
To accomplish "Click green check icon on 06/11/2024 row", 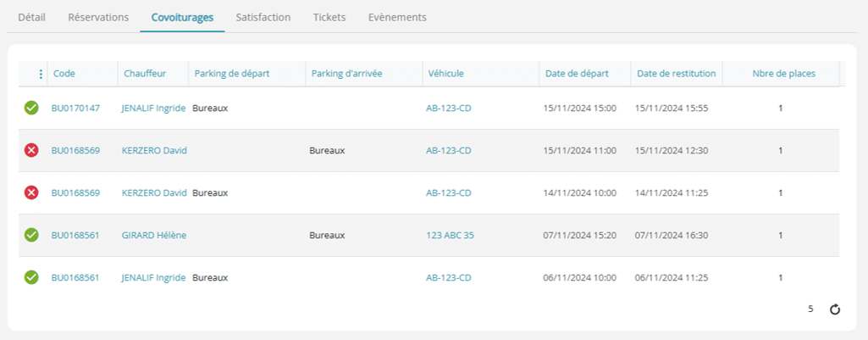I will point(31,277).
